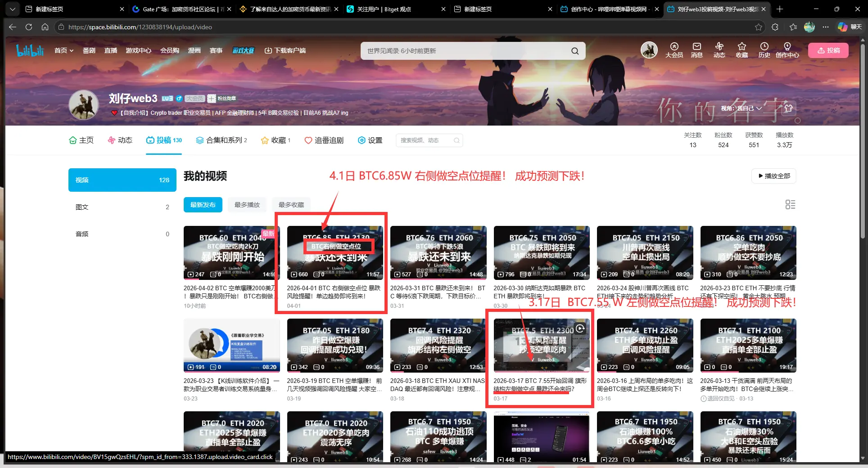Open the K线训练软件介绍 video thumbnail
This screenshot has width=868, height=468.
(231, 345)
